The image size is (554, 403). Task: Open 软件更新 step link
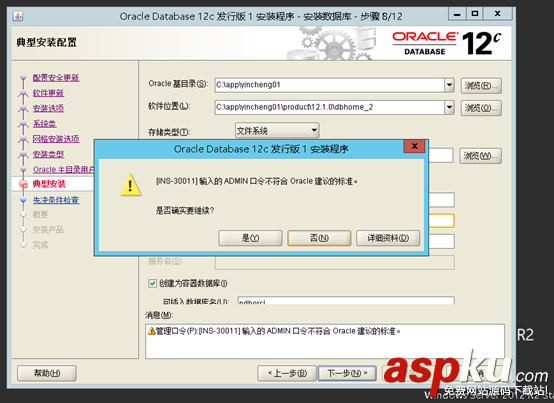(48, 93)
